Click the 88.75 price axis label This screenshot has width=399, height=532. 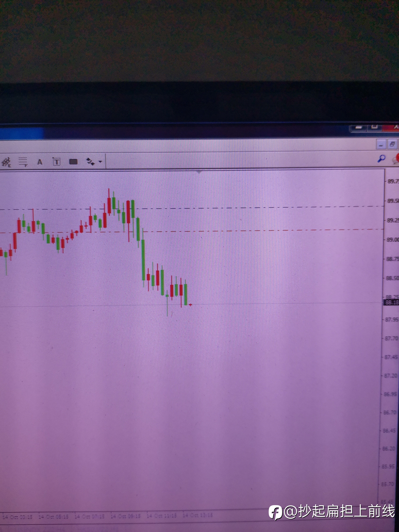392,259
